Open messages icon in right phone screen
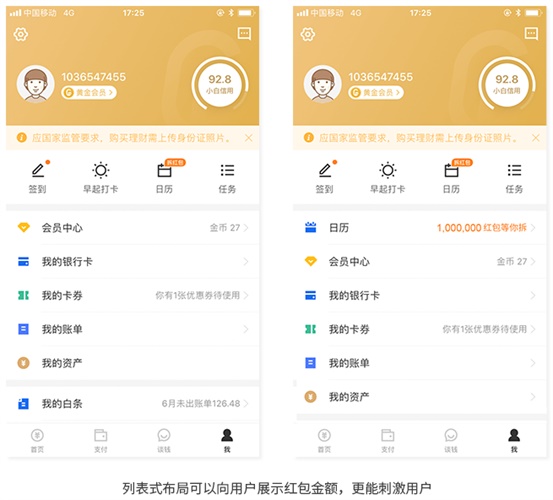Viewport: 553px width, 500px height. click(531, 34)
